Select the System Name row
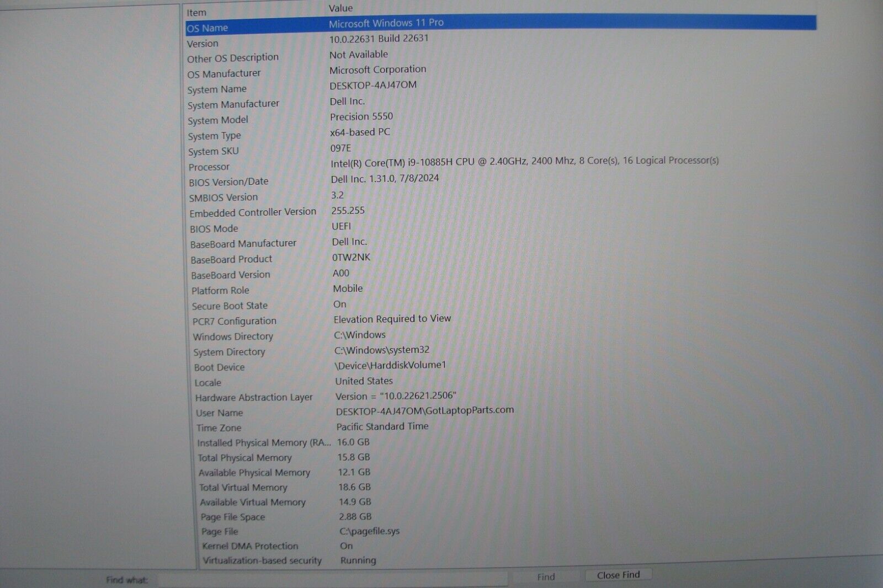 [x=216, y=89]
